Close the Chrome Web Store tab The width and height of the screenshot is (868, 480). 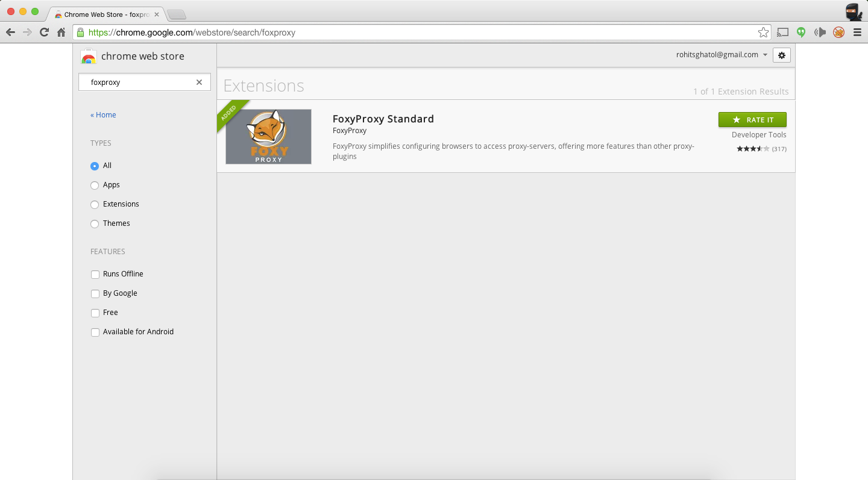click(x=157, y=14)
